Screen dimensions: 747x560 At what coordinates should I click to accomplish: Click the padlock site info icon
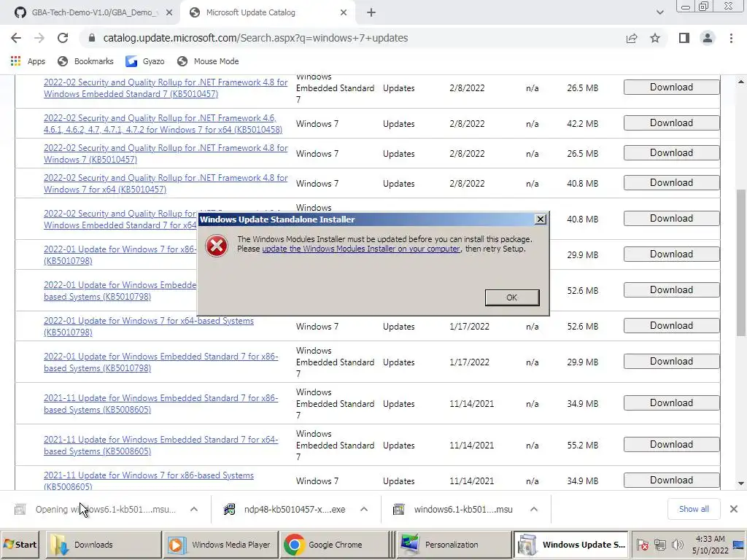pyautogui.click(x=92, y=38)
